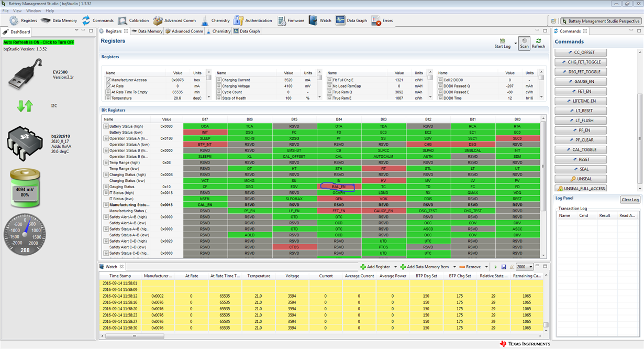Click the LIFETIME_EN command button
This screenshot has height=349, width=644.
coord(581,101)
